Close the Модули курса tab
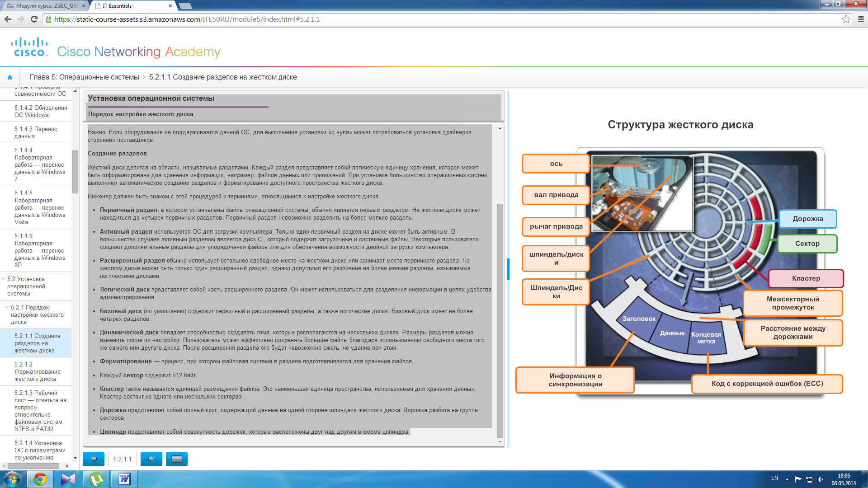868x488 pixels. click(83, 6)
